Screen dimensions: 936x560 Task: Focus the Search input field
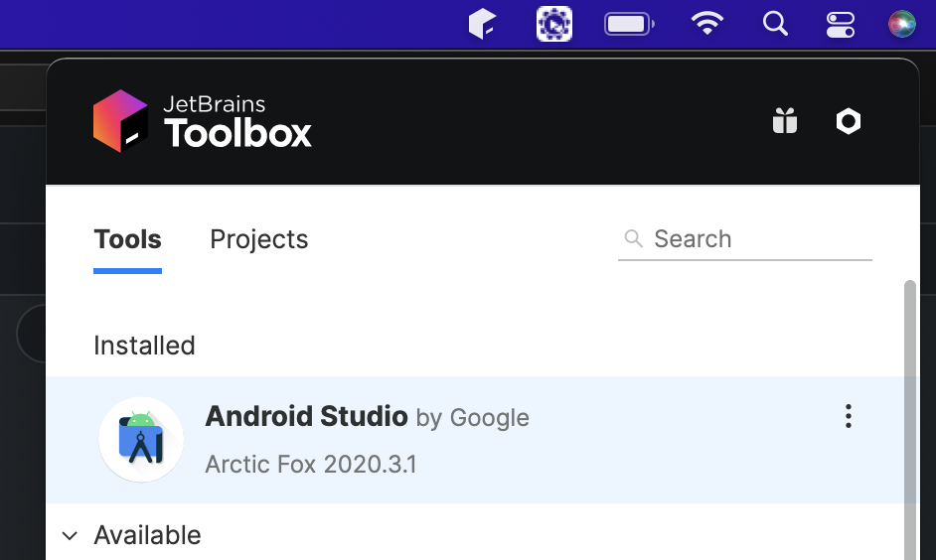tap(745, 239)
